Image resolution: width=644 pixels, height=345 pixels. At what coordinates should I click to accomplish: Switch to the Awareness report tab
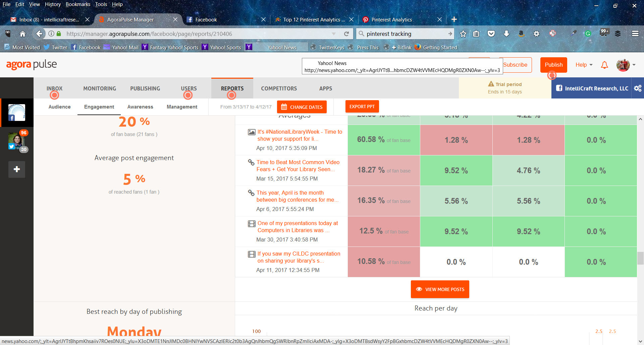point(140,107)
